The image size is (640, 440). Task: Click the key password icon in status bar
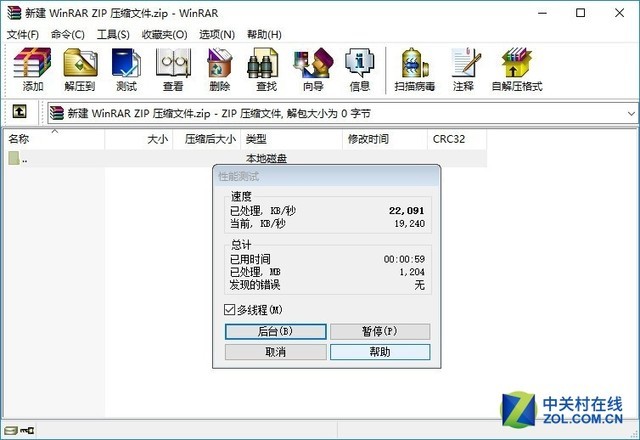(27, 430)
